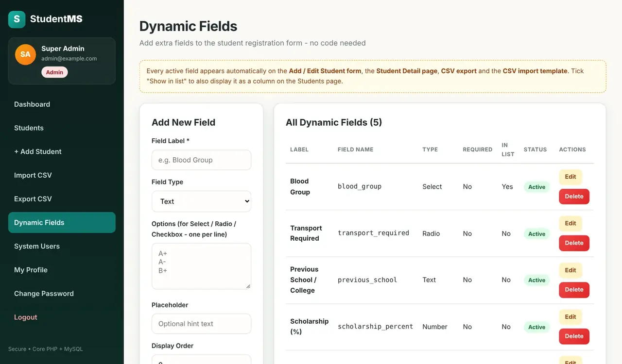Click the Display Order input
Viewport: 622px width, 364px height.
[x=201, y=360]
